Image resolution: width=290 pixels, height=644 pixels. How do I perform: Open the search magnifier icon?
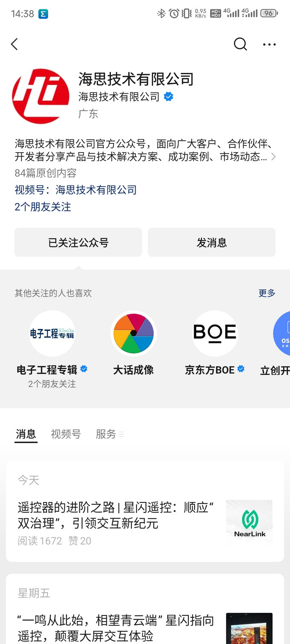240,44
